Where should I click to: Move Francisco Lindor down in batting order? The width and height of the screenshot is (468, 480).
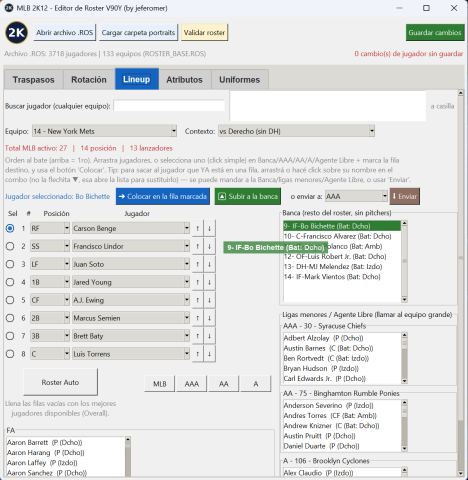(209, 246)
